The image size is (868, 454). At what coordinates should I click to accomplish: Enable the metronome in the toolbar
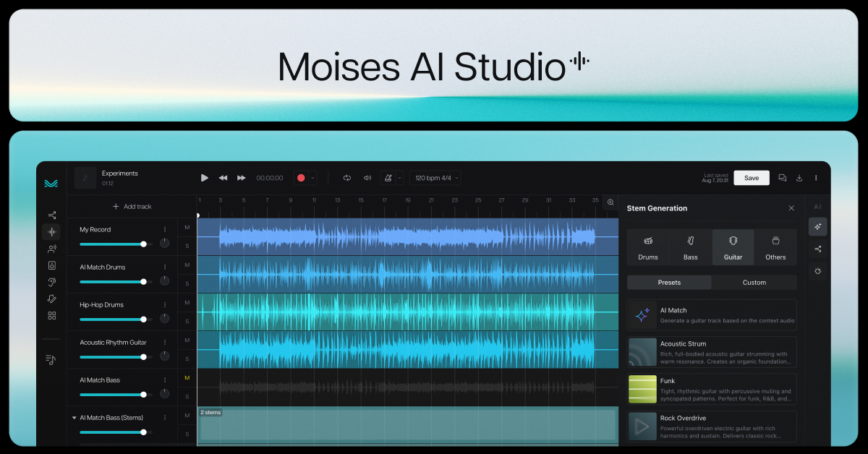388,177
